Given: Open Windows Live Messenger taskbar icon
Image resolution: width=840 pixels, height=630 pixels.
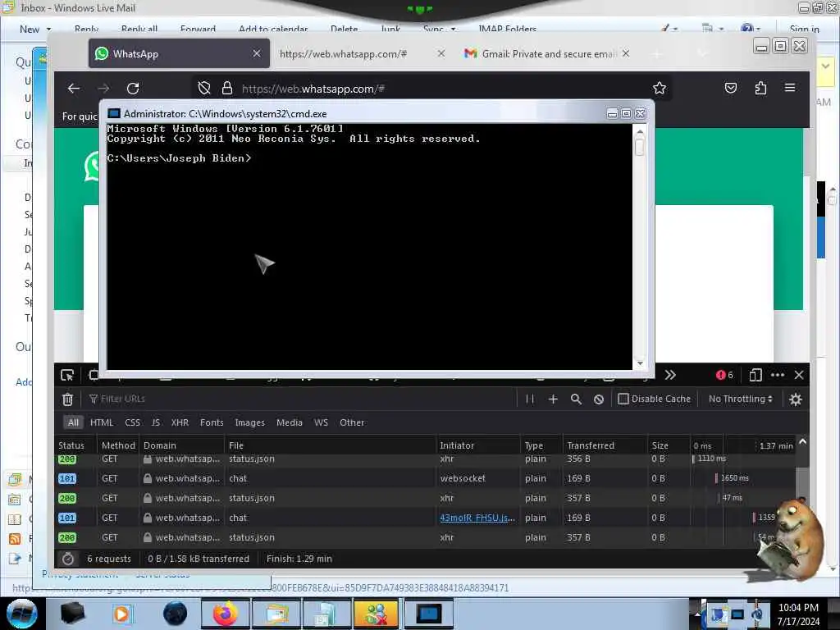Looking at the screenshot, I should coord(377,614).
